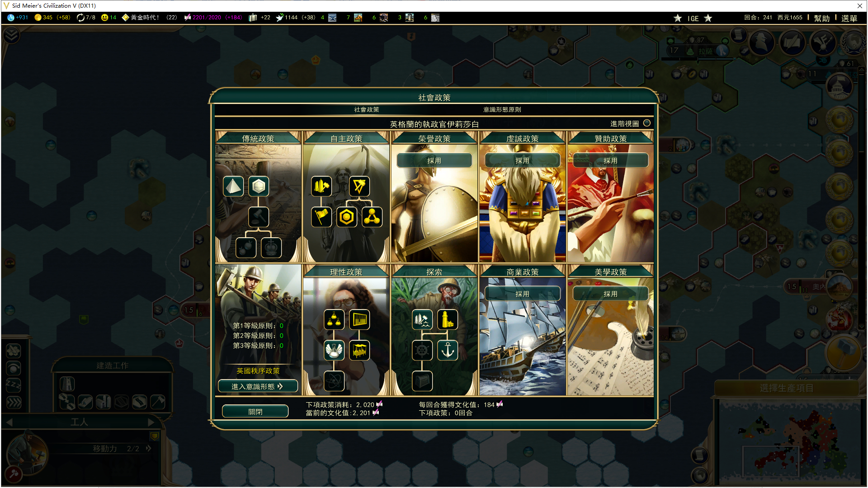Expand the top-left notification chevron
This screenshot has width=868, height=488.
11,35
